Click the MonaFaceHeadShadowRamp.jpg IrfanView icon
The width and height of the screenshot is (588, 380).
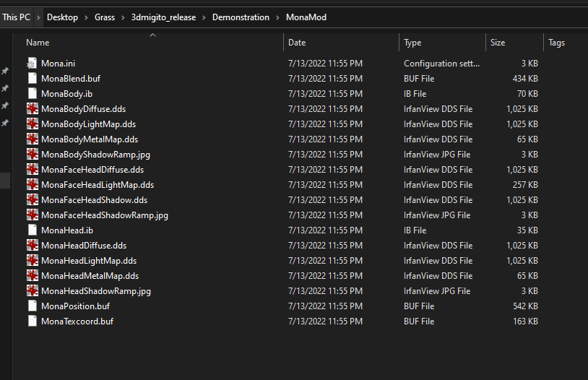point(33,215)
